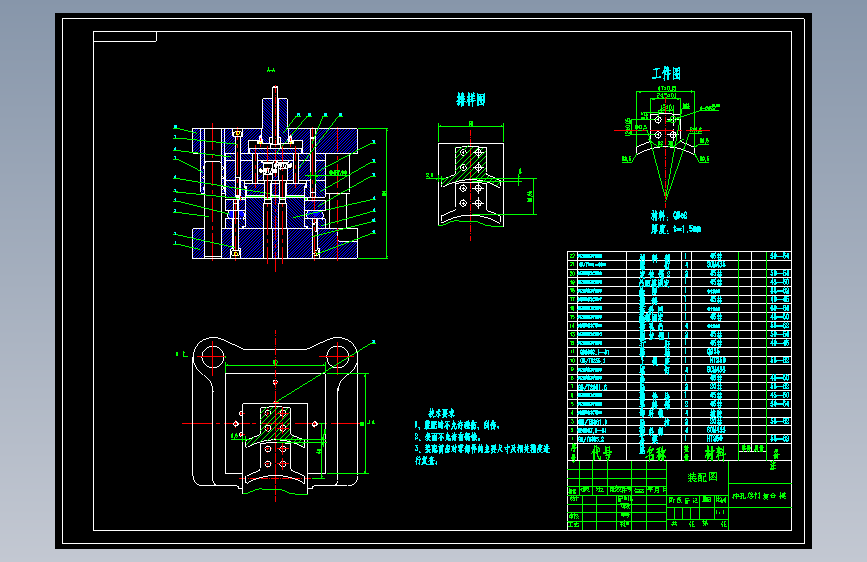Click the blue hatched sectional assembly view

point(275,194)
